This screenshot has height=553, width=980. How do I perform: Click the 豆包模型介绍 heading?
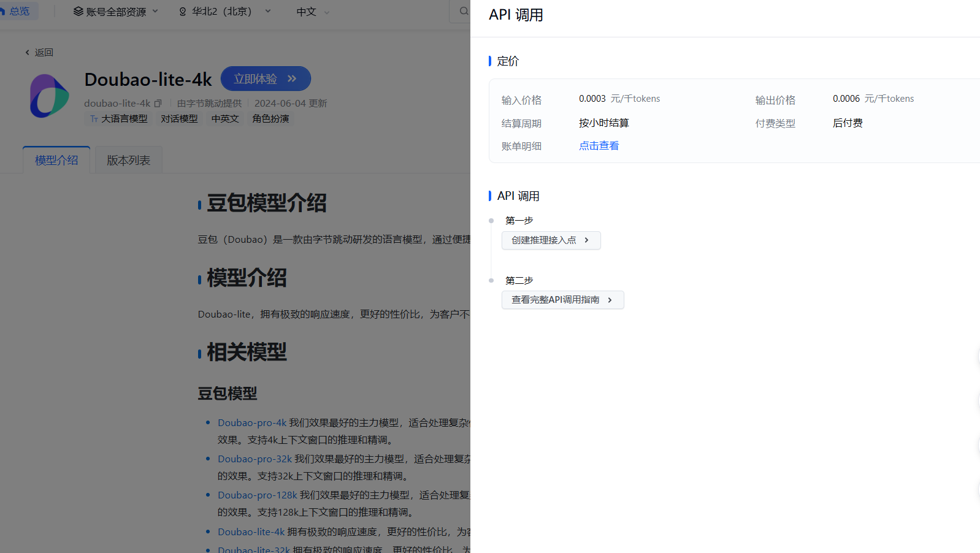pos(267,203)
